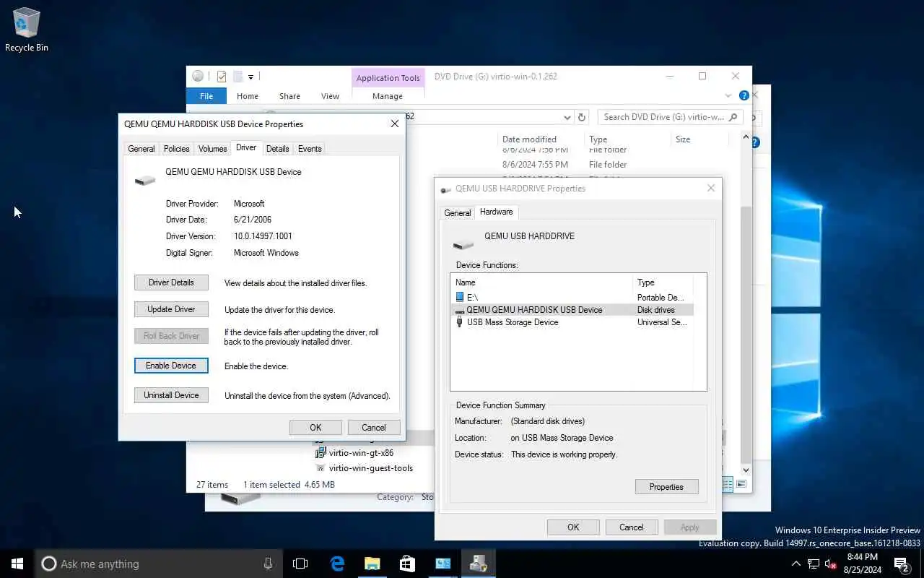The width and height of the screenshot is (924, 578).
Task: Click the virtio-win-gt-x86 installer icon
Action: [321, 454]
